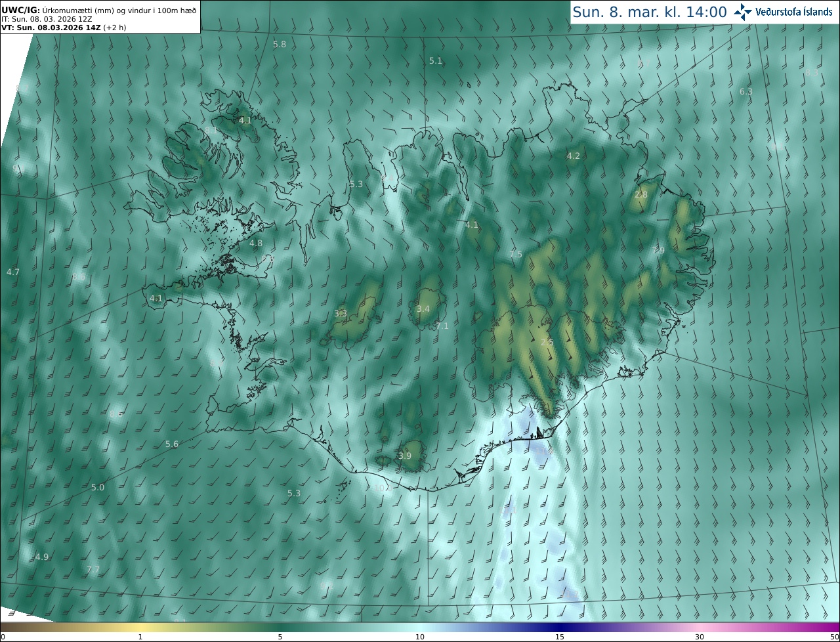Click the 'UWC/IG: Úrkomumætti (mm)' title line
This screenshot has width=840, height=642.
(98, 10)
